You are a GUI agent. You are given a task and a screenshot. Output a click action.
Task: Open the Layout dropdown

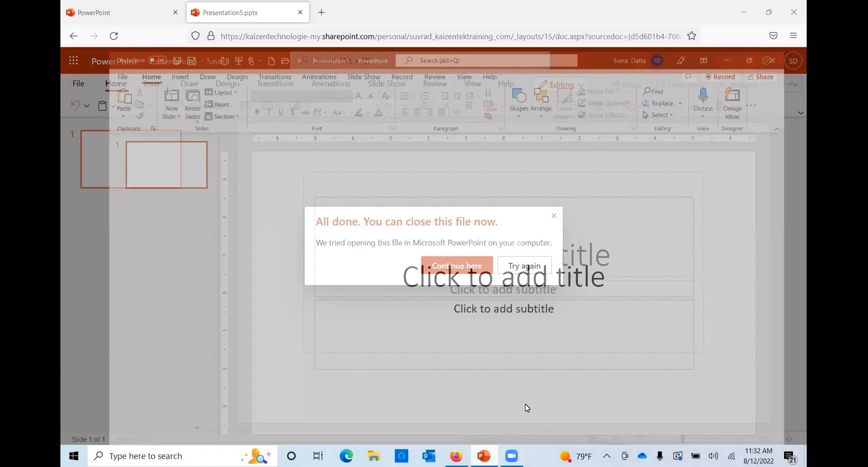tap(222, 92)
